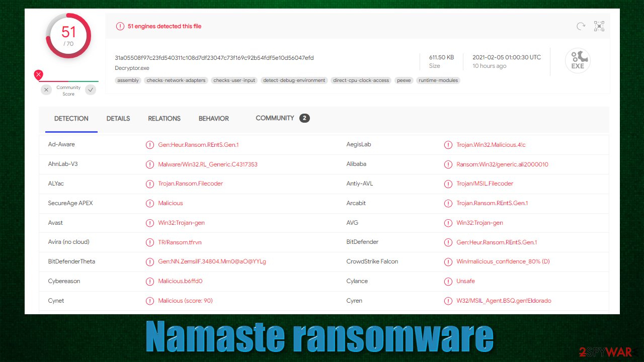Open the COMMUNITY tab
The image size is (644, 362).
[x=275, y=118]
